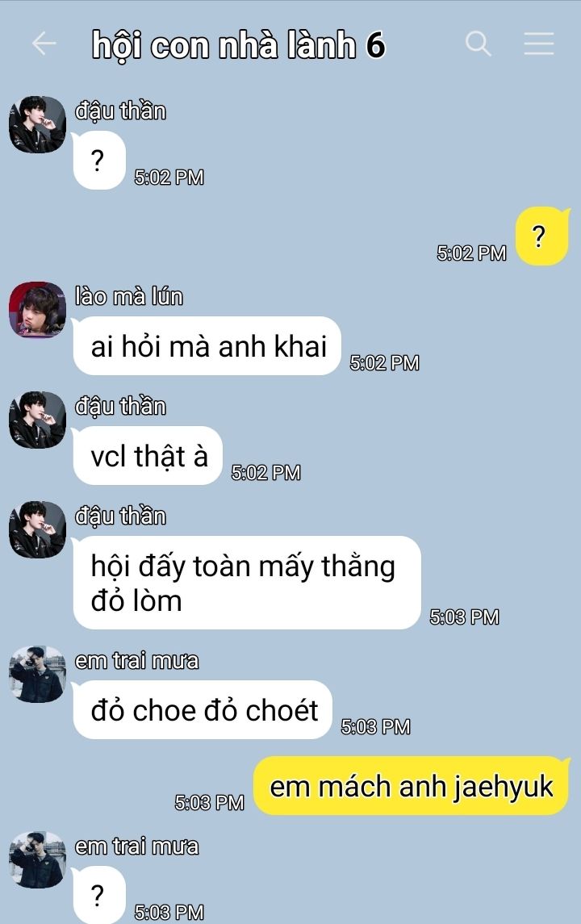Tap the last '?' bubble from em trai mưa
Viewport: 581px width, 924px height.
point(99,895)
